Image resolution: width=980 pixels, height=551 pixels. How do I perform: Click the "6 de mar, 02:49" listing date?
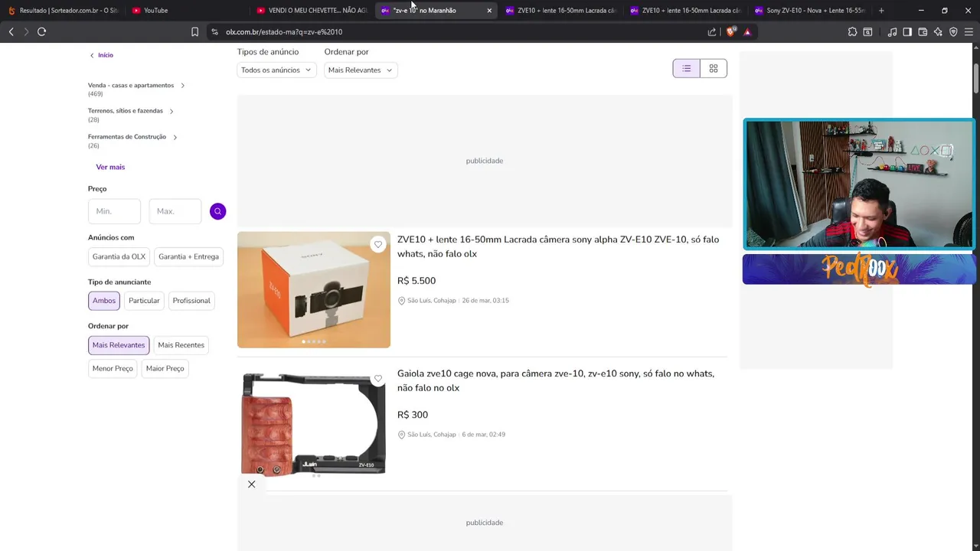click(x=483, y=435)
